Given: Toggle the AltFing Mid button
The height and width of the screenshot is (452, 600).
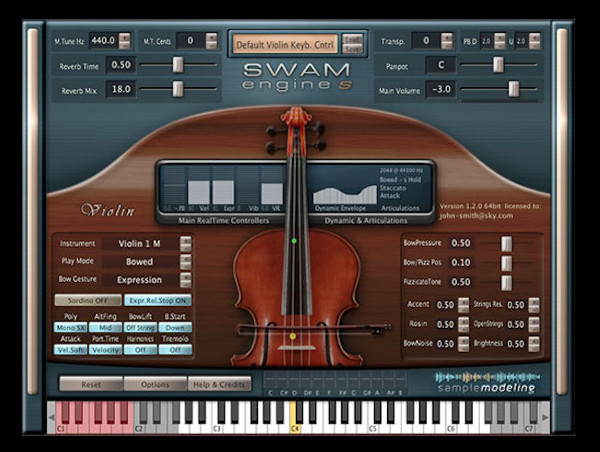Looking at the screenshot, I should pos(105,328).
